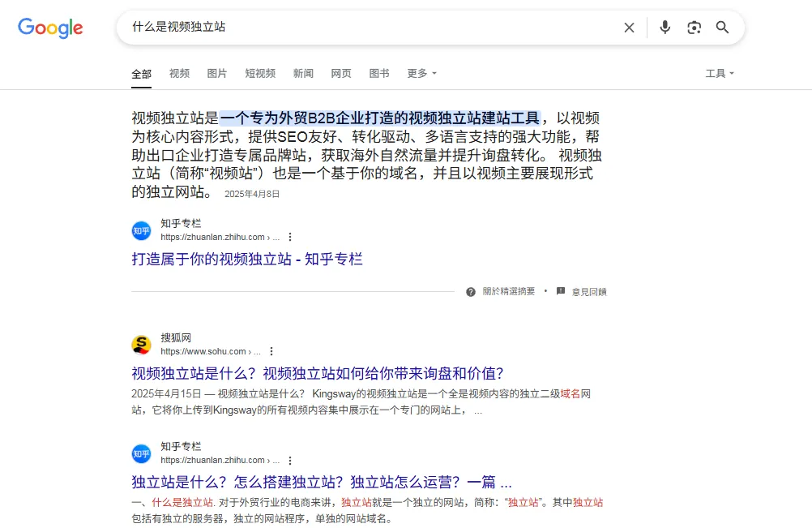The width and height of the screenshot is (812, 528).
Task: Click the magnifier search button
Action: tap(722, 27)
